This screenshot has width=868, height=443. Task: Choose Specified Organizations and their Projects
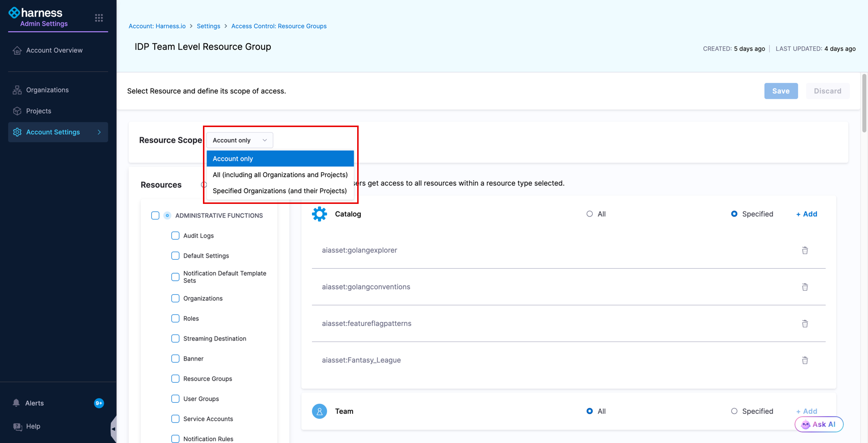tap(280, 191)
